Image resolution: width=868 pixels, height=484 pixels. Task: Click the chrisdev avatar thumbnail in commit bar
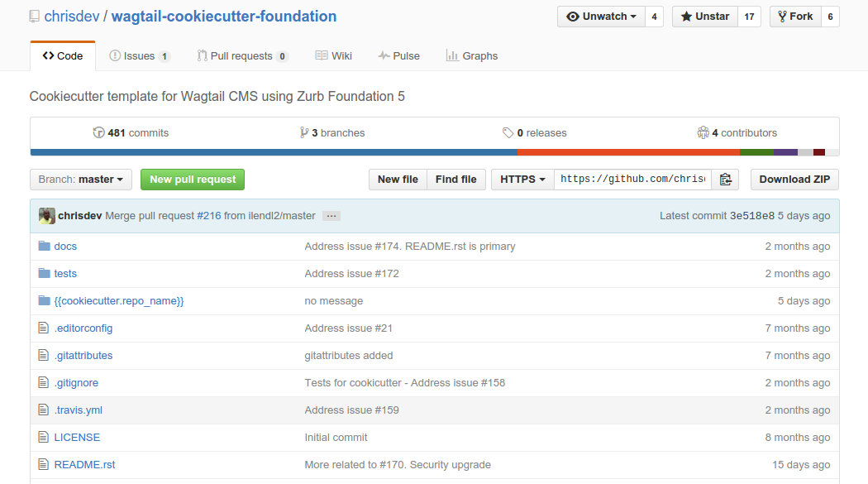click(46, 215)
